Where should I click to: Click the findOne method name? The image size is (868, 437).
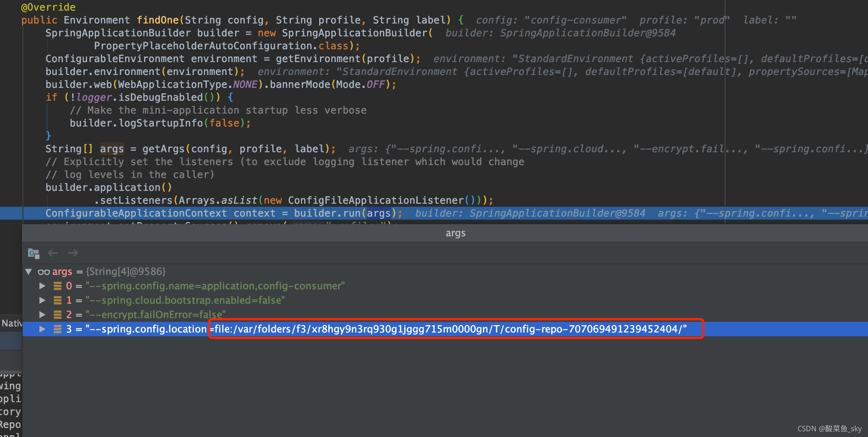pos(158,20)
